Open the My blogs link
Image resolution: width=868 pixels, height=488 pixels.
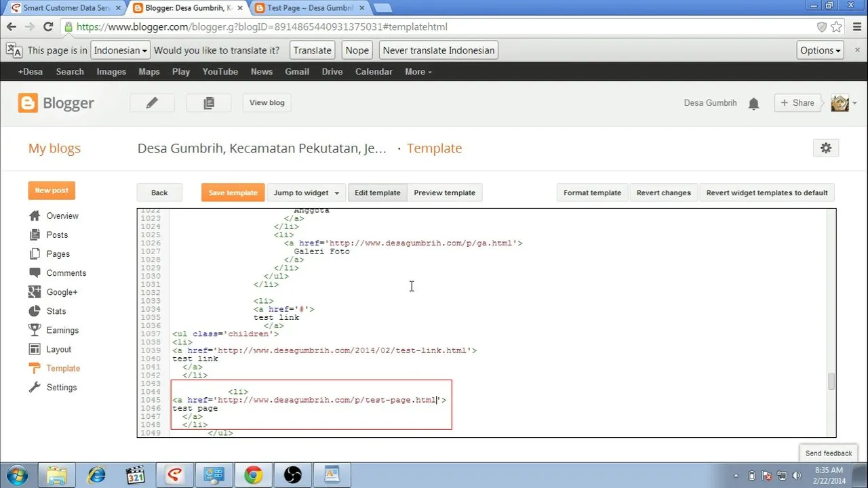[x=54, y=148]
